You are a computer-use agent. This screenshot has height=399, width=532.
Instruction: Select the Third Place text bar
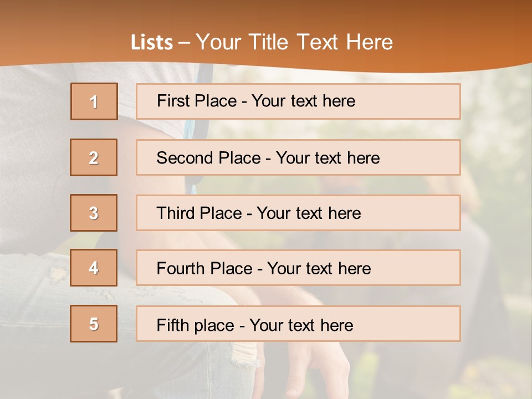[298, 213]
